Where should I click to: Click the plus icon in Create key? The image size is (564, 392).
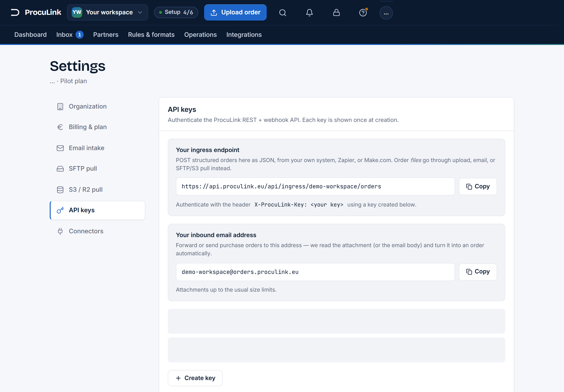pos(178,378)
